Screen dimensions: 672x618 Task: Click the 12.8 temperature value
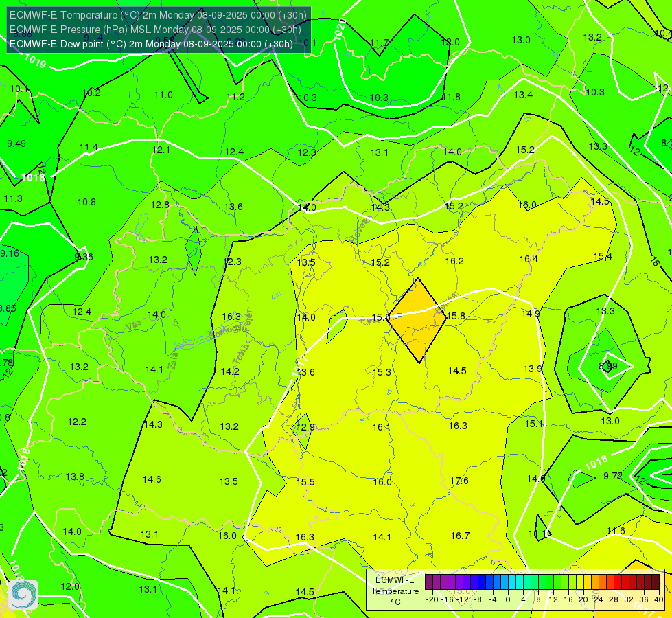click(x=160, y=205)
